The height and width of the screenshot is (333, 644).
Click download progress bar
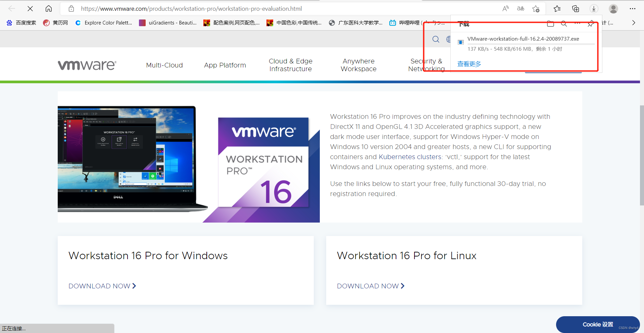pyautogui.click(x=531, y=44)
